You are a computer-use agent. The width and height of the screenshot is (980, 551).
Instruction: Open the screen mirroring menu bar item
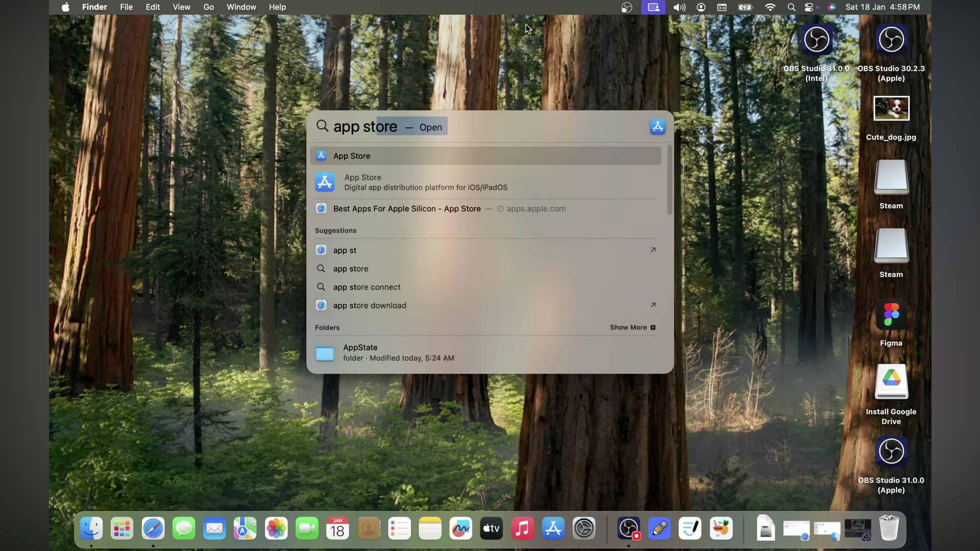coord(653,7)
